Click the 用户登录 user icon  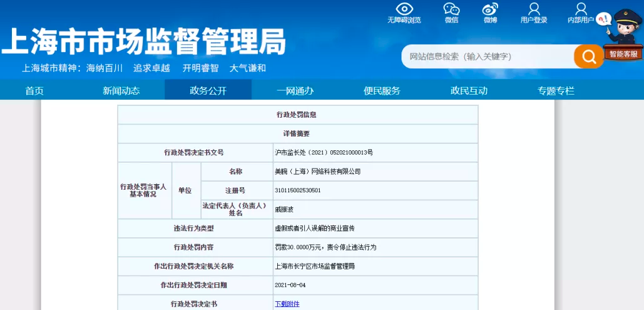(534, 9)
